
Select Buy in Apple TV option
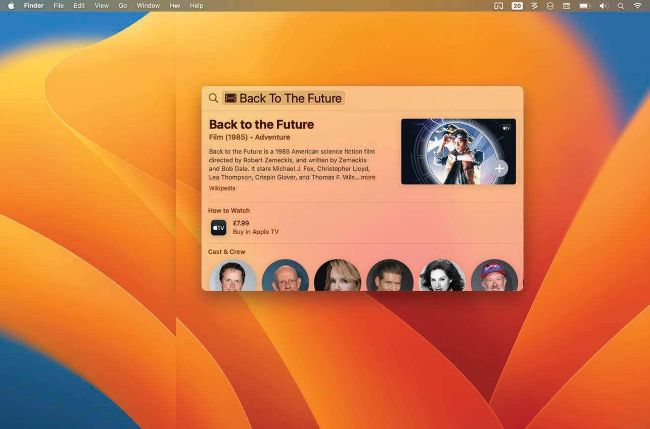255,232
